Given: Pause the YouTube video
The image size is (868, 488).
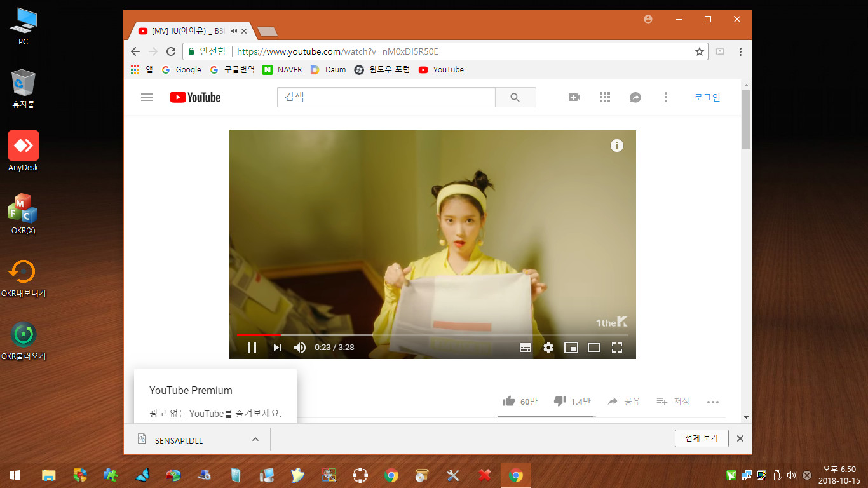Looking at the screenshot, I should point(252,348).
